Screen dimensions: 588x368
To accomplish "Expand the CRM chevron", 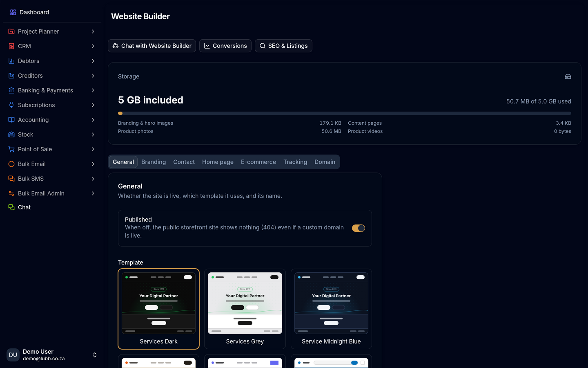I will coord(93,46).
